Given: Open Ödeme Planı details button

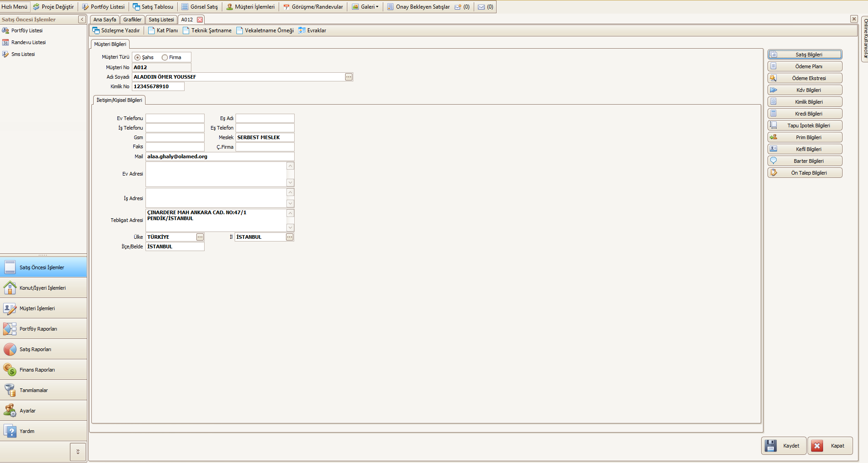Looking at the screenshot, I should 805,66.
